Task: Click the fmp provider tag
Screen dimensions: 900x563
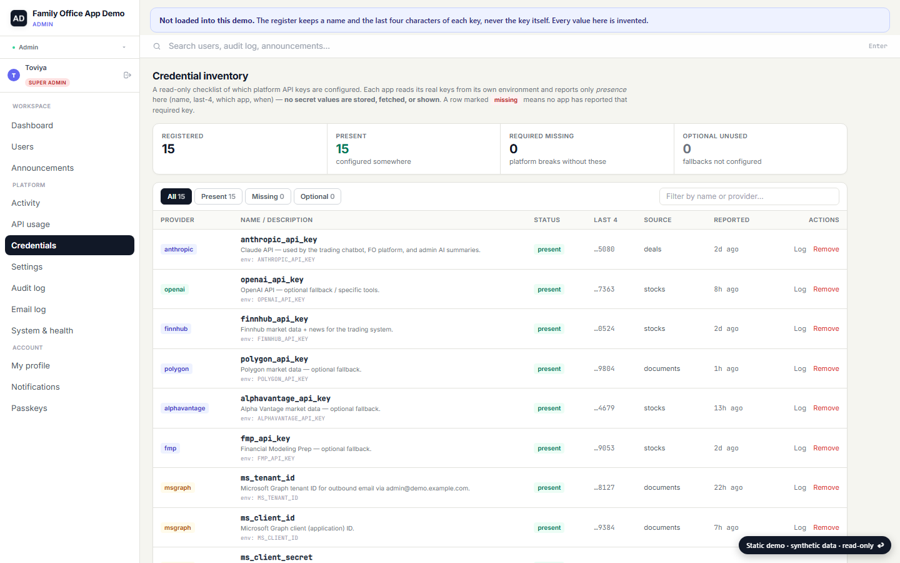Action: [x=170, y=448]
